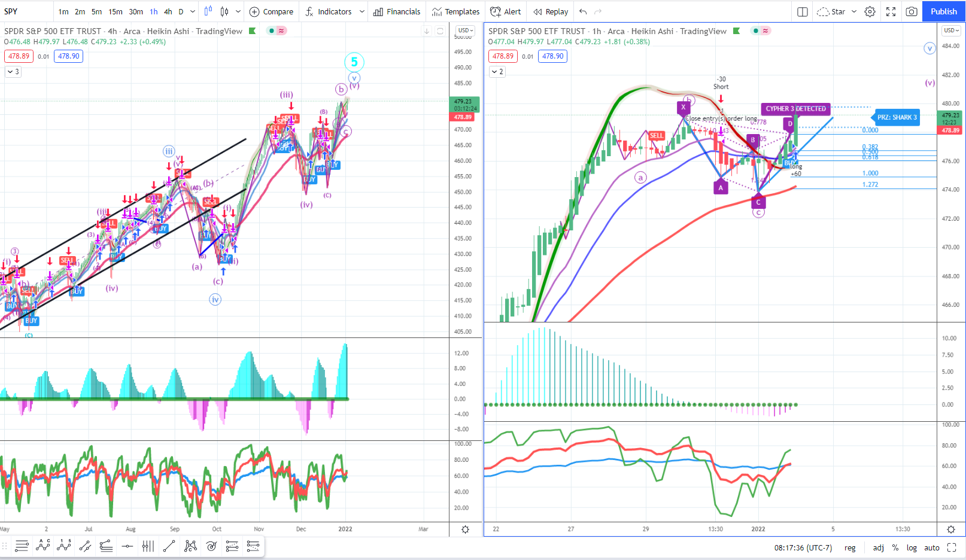Image resolution: width=966 pixels, height=560 pixels.
Task: Start bar Replay mode
Action: 550,11
